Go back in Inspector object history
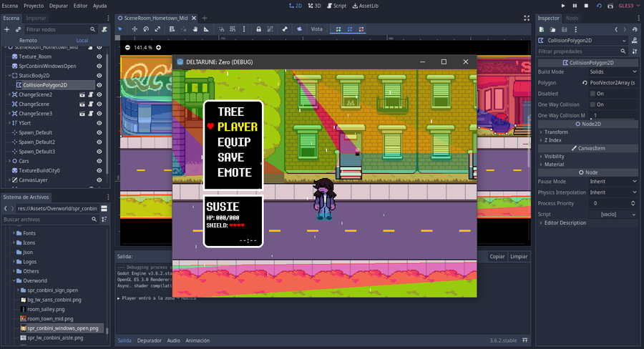The height and width of the screenshot is (349, 644). [x=616, y=29]
